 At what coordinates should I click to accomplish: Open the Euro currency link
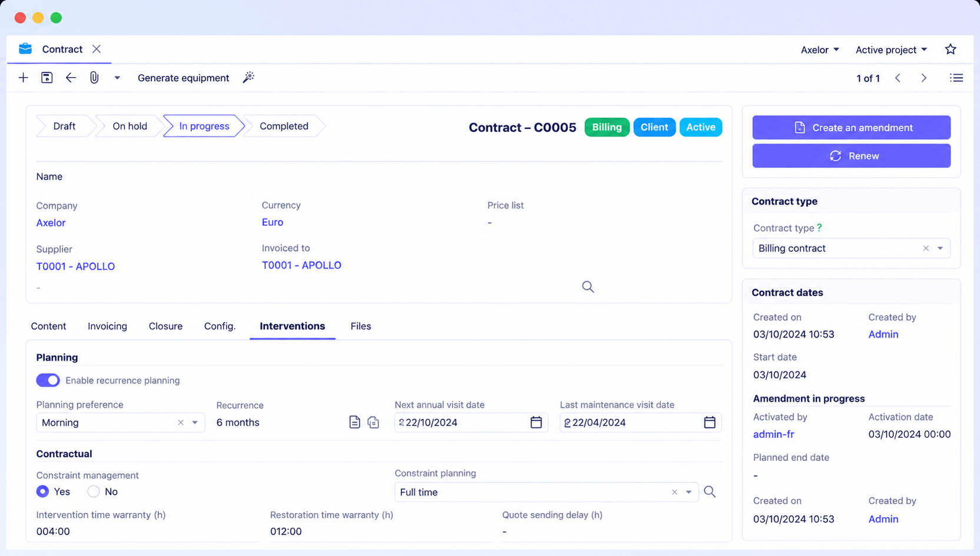(x=273, y=222)
